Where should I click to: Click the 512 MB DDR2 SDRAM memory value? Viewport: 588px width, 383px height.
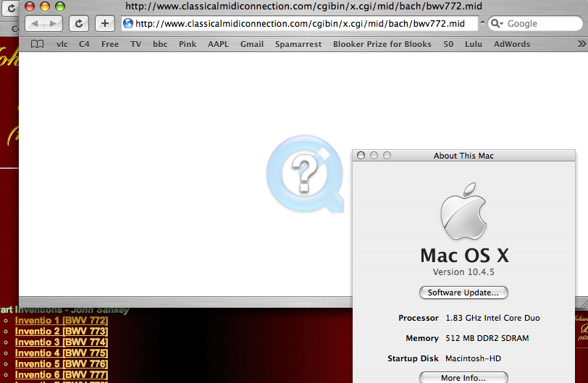click(487, 338)
